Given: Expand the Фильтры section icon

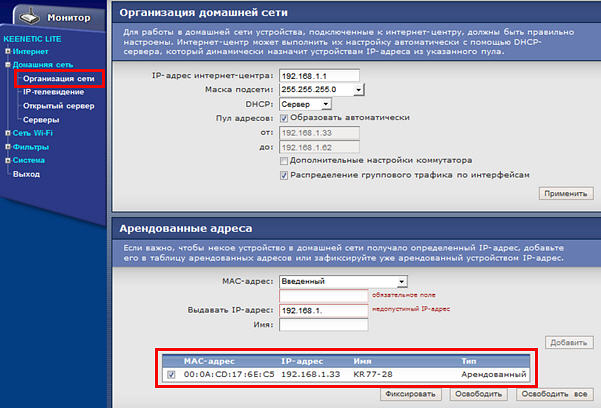Looking at the screenshot, I should pos(7,146).
